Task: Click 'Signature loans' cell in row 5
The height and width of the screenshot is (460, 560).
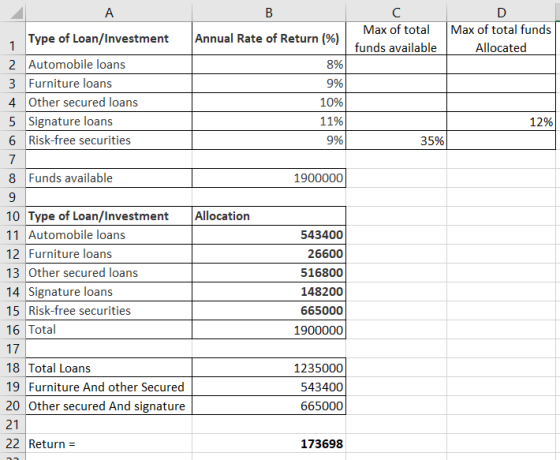Action: [109, 121]
